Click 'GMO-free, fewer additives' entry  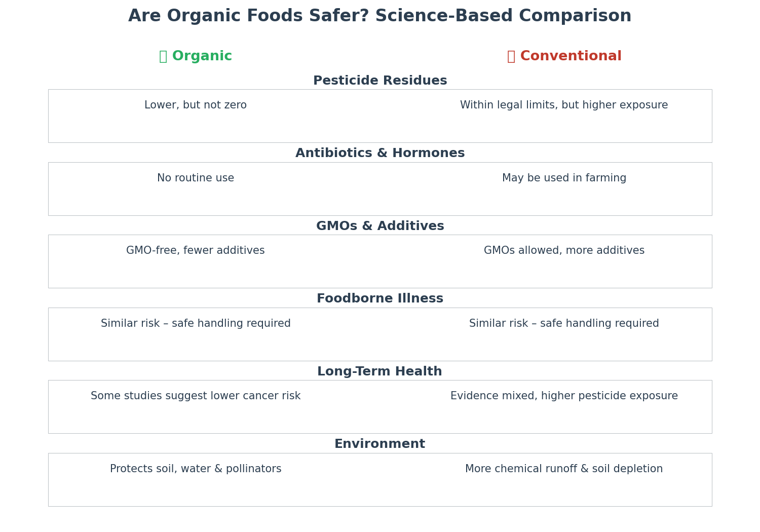[x=196, y=251]
